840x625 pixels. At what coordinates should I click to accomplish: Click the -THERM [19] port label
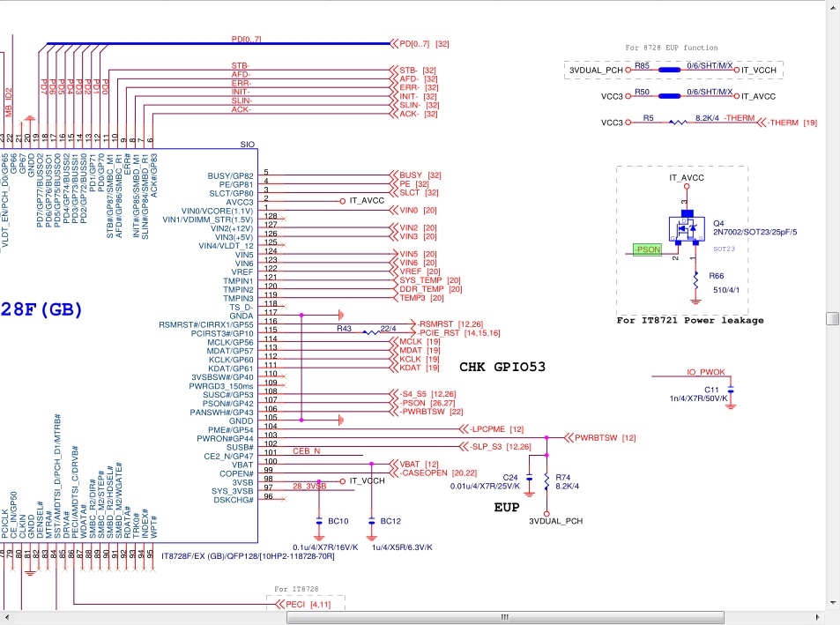[x=787, y=123]
